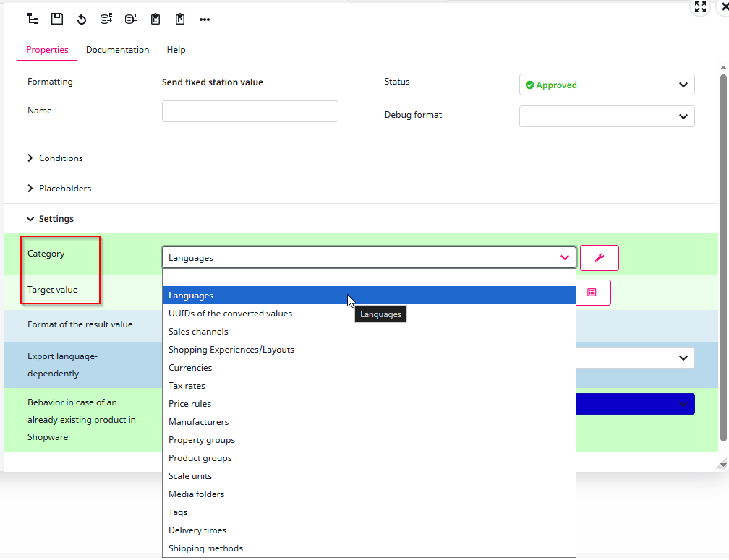Open the Help tab
The image size is (729, 560).
[x=176, y=49]
